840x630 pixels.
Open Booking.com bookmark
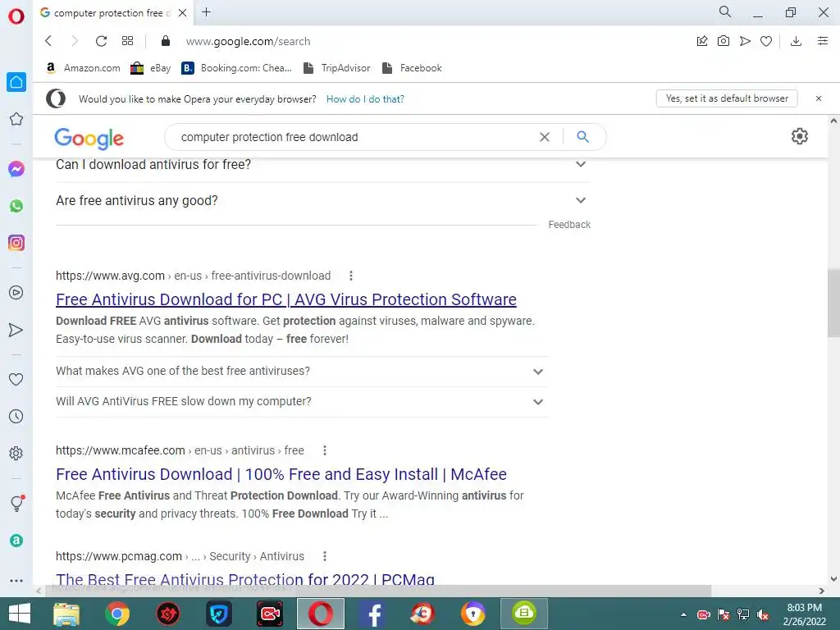pos(237,68)
